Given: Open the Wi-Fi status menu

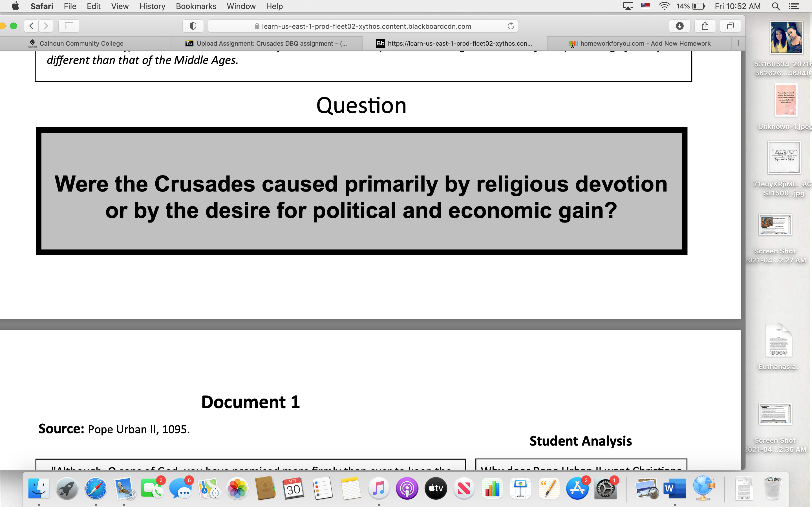Looking at the screenshot, I should [x=664, y=6].
